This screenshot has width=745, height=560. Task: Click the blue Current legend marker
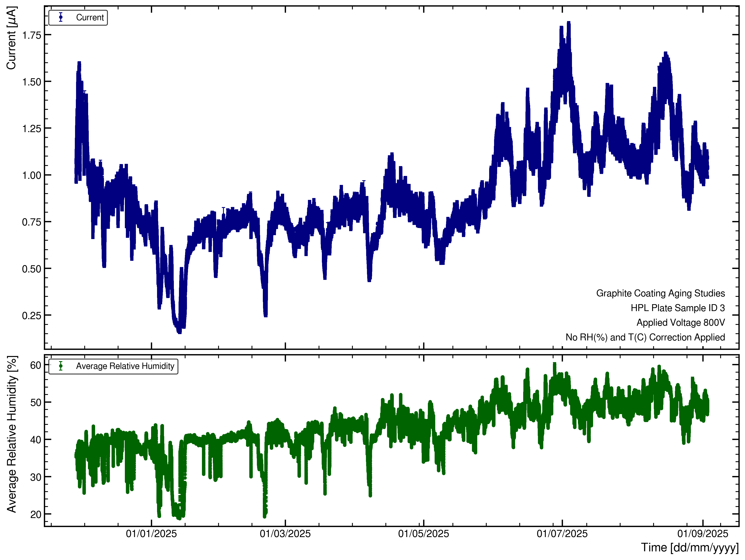point(61,17)
